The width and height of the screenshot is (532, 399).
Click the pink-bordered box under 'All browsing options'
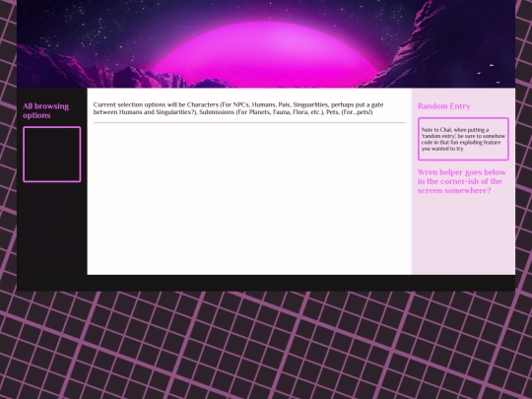tap(52, 155)
